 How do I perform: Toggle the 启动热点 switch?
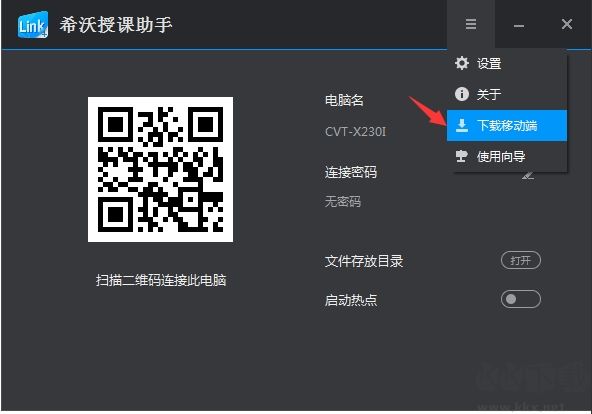(521, 299)
